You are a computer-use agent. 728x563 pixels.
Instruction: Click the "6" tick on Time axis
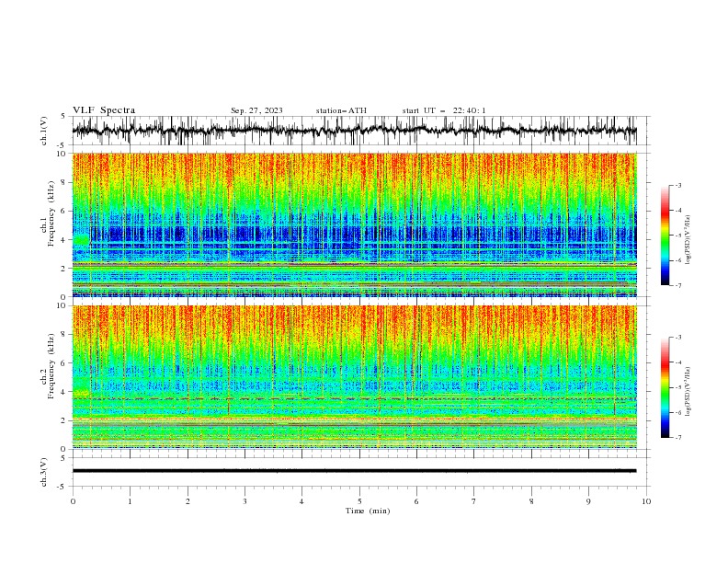point(416,501)
